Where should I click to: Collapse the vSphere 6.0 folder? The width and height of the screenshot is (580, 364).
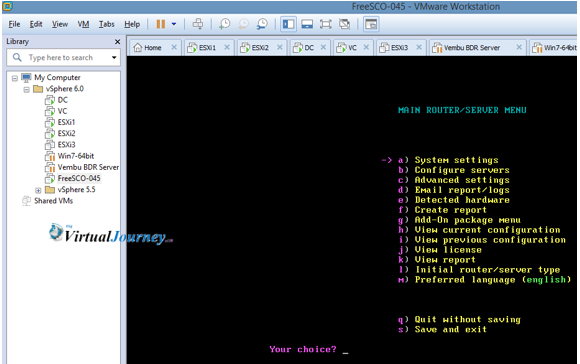(x=26, y=90)
